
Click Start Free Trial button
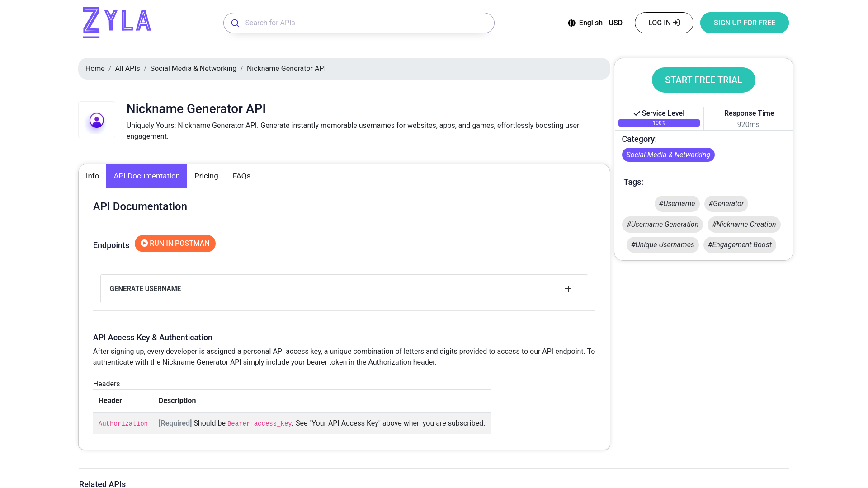tap(703, 80)
